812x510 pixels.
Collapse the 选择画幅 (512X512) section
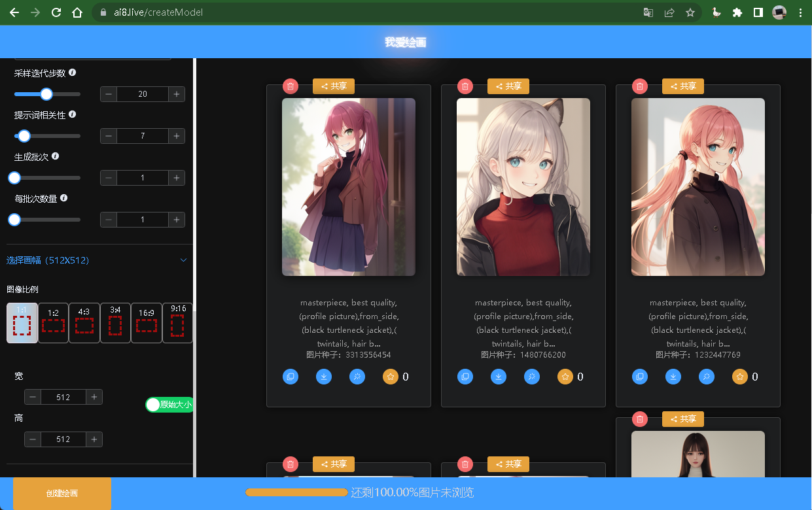point(97,260)
